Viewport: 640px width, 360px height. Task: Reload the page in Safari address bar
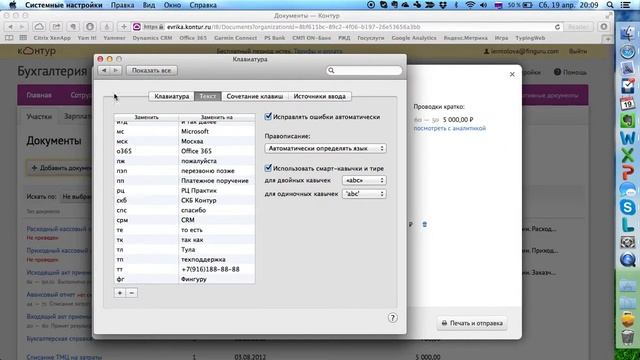pyautogui.click(x=557, y=27)
